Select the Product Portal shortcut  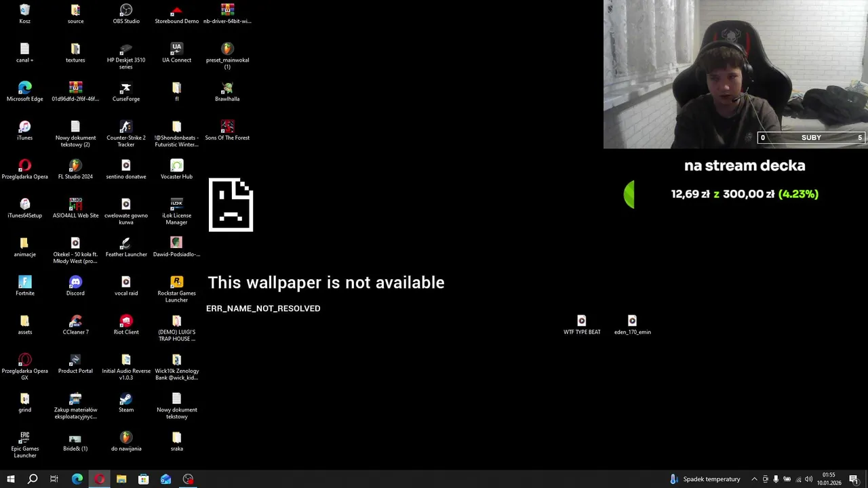(75, 364)
